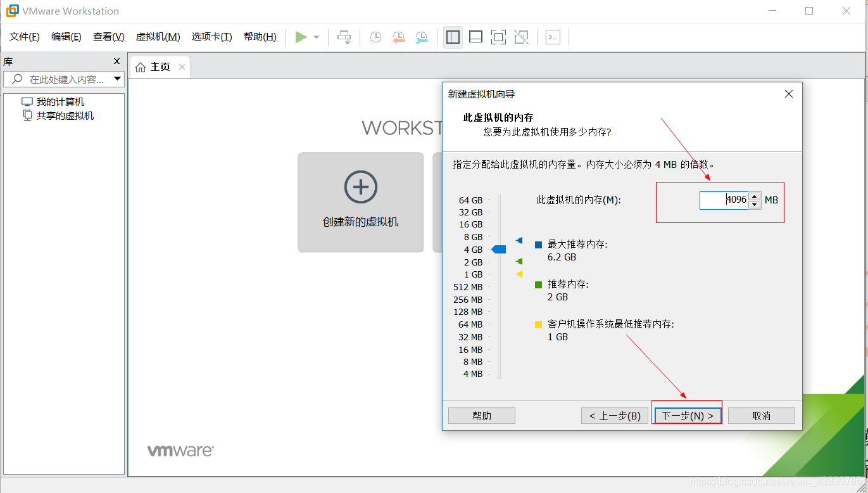
Task: Take a snapshot of the virtual machine
Action: point(375,37)
